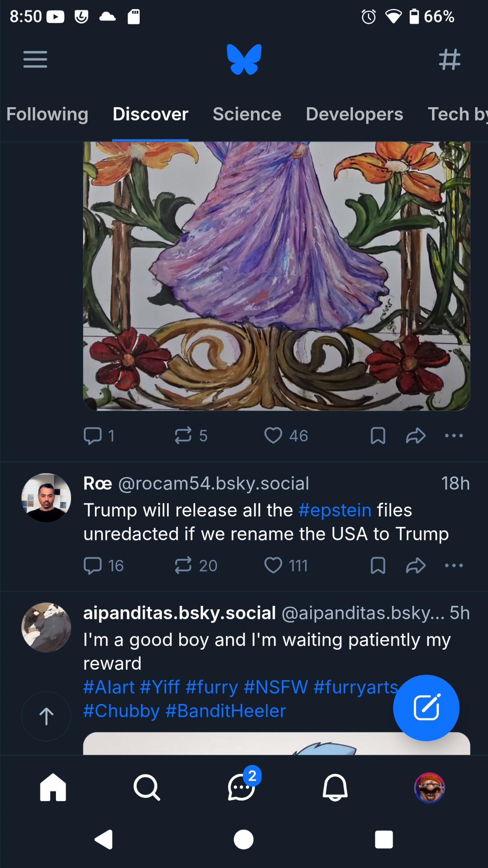Viewport: 488px width, 868px height.
Task: Open the hashtag feeds icon
Action: tap(449, 59)
